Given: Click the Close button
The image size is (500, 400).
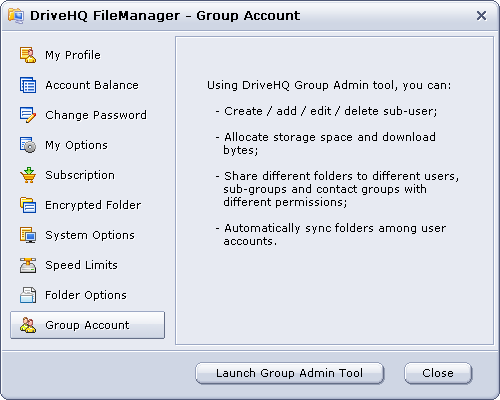Looking at the screenshot, I should pos(438,373).
